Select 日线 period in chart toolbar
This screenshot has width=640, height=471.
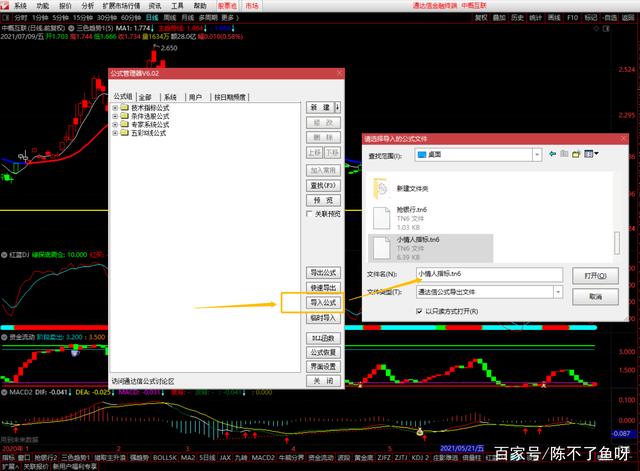pyautogui.click(x=152, y=18)
